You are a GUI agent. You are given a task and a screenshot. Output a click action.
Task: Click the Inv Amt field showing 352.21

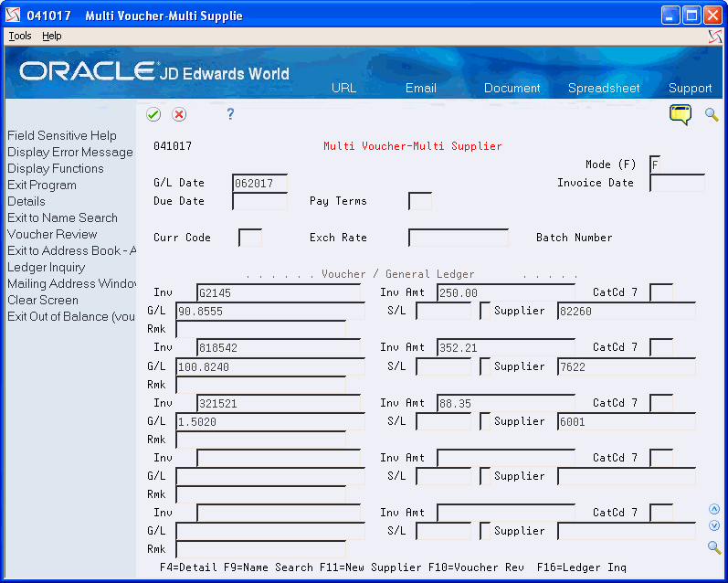pyautogui.click(x=506, y=347)
